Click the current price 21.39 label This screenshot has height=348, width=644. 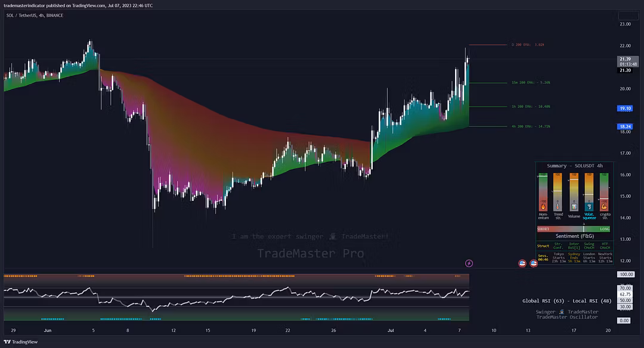(625, 59)
